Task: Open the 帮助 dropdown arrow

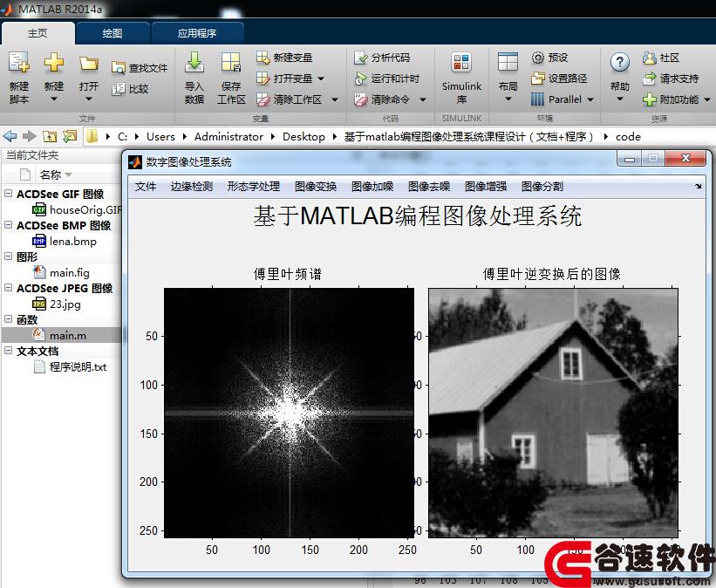Action: point(620,99)
